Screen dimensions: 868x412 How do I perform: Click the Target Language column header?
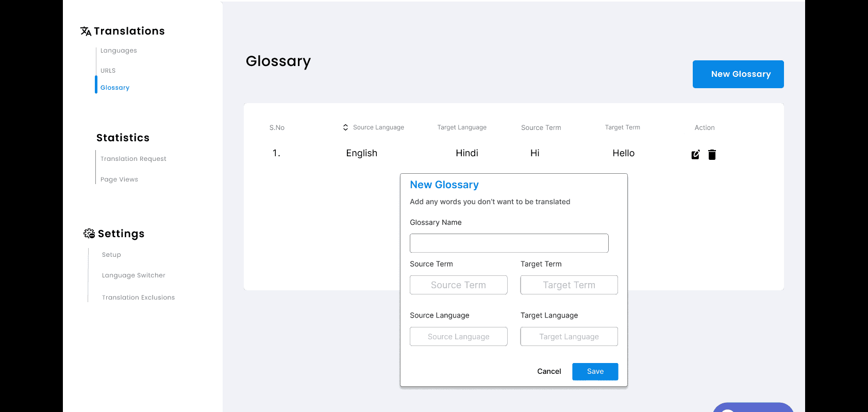pyautogui.click(x=462, y=127)
